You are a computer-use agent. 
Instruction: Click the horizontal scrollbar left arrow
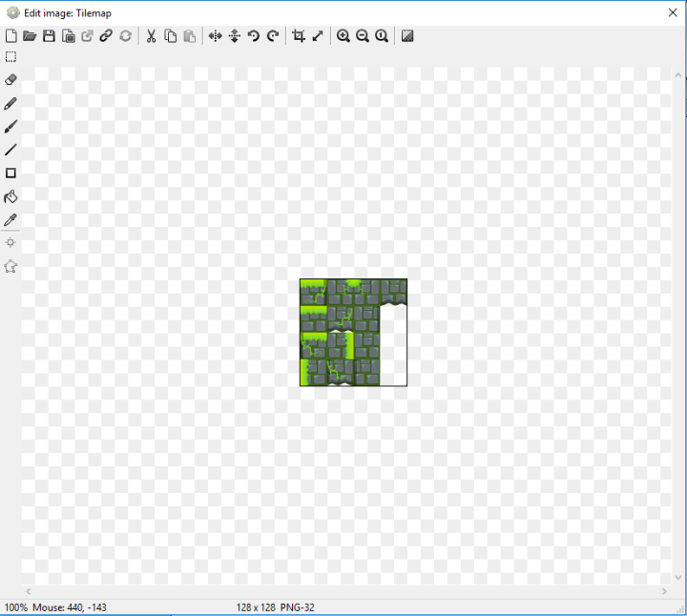(x=28, y=591)
